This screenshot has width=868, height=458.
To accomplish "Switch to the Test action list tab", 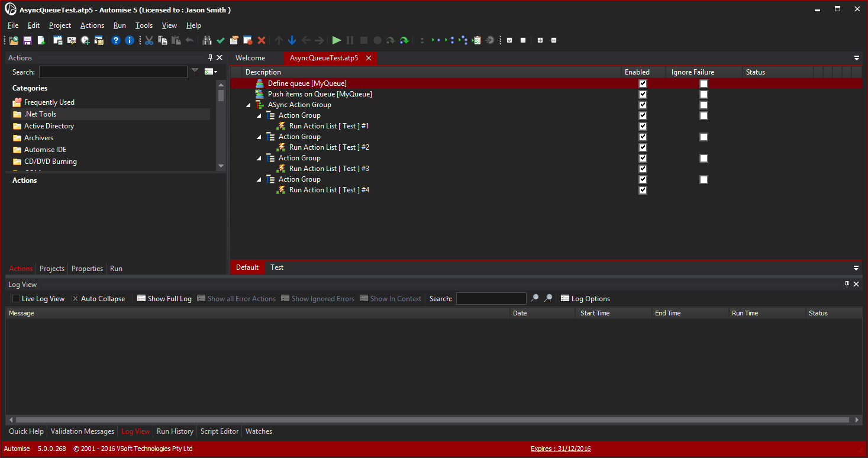I will (x=277, y=267).
